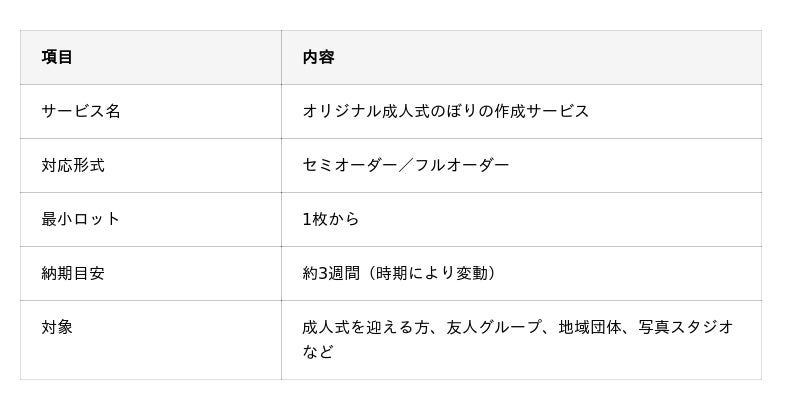The height and width of the screenshot is (410, 800).
Task: Click the word セミオーダー
Action: coord(349,165)
